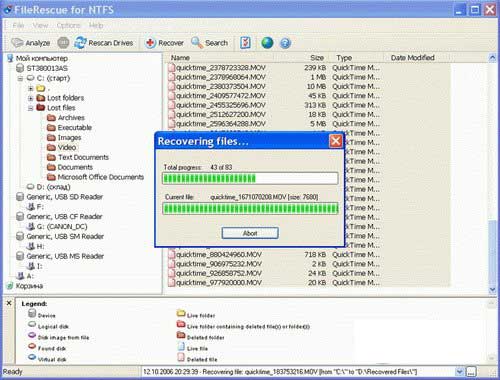This screenshot has width=500, height=380.
Task: Abort the file recovery
Action: [250, 233]
